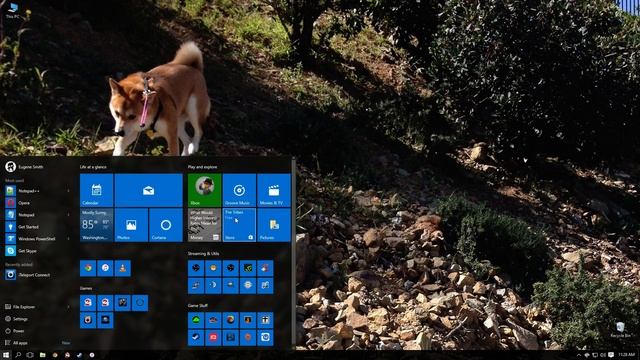Launch the Cortana tile
This screenshot has height=360, width=640.
166,225
